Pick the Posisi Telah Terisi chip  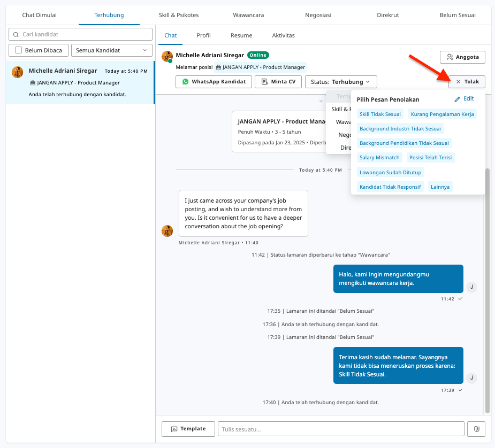pos(430,157)
